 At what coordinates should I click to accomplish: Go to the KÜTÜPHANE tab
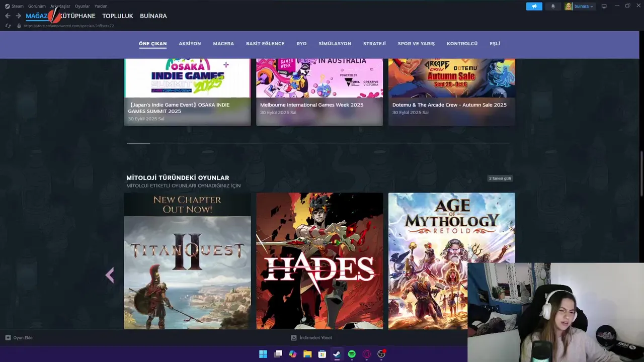click(77, 16)
